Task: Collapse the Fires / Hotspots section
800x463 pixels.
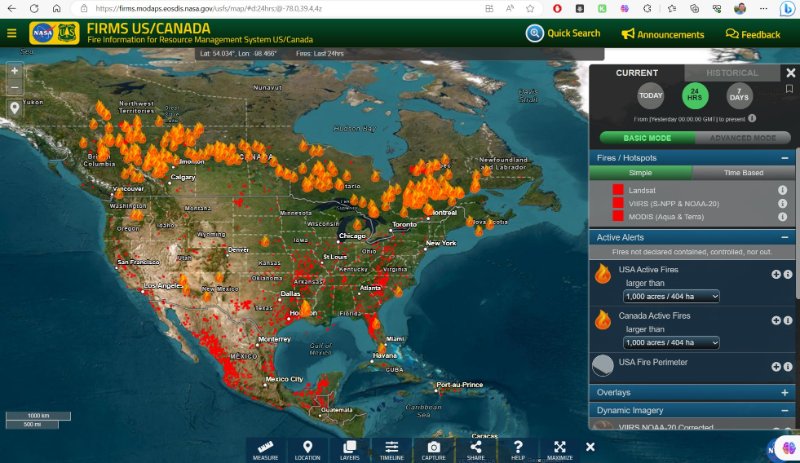Action: [x=785, y=158]
